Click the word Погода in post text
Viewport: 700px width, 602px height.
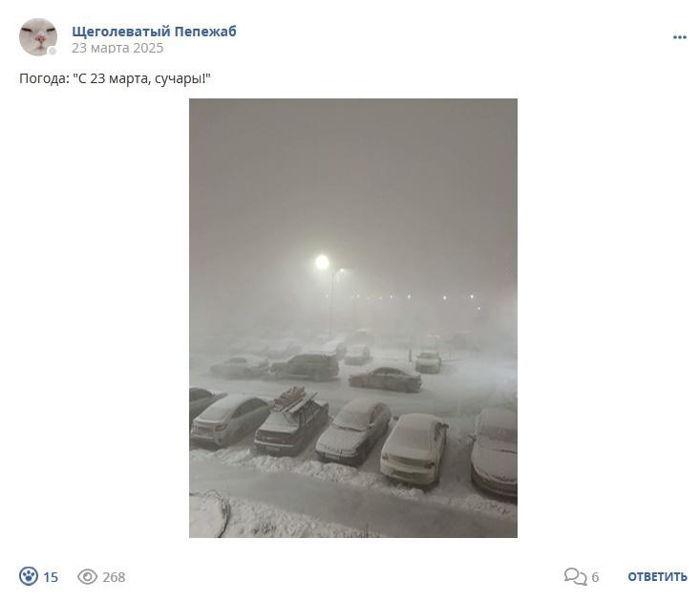44,78
